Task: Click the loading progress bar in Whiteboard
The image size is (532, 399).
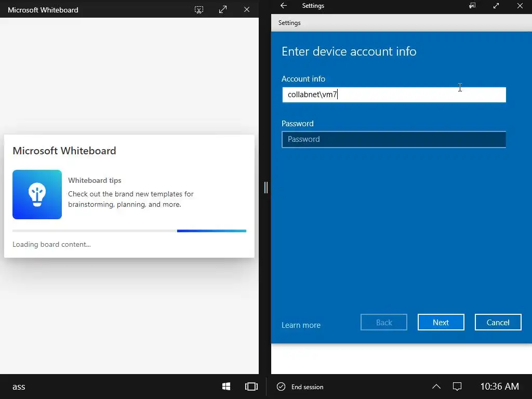Action: [129, 231]
